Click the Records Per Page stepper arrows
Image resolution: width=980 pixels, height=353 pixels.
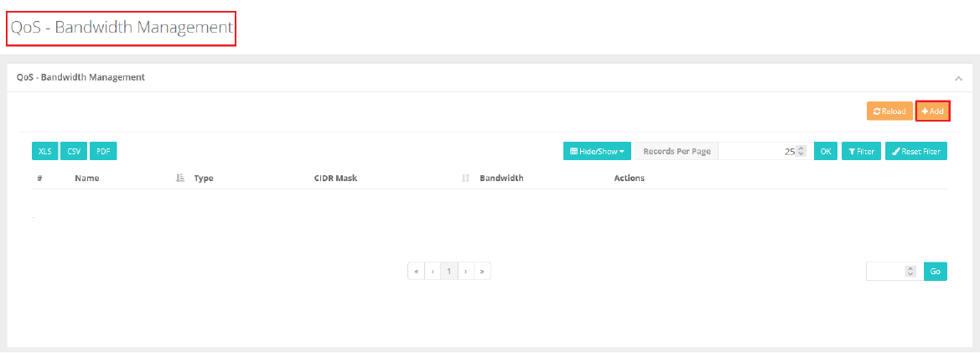click(x=801, y=152)
